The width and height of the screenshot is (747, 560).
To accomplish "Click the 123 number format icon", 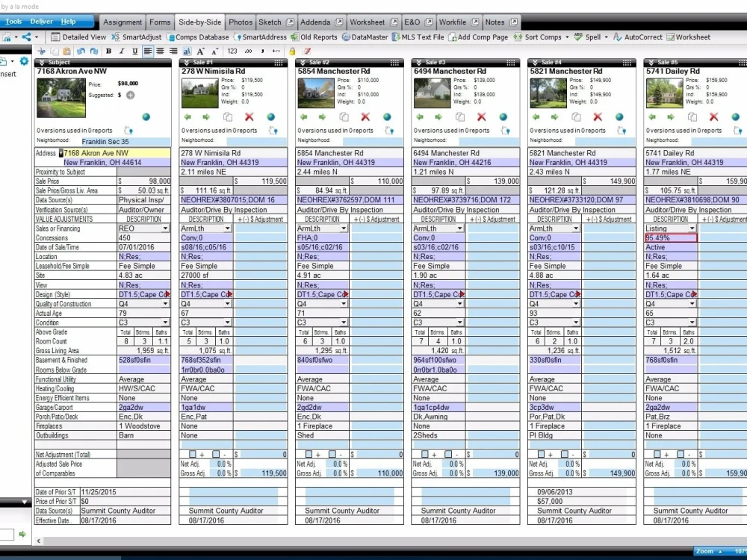I will 232,51.
